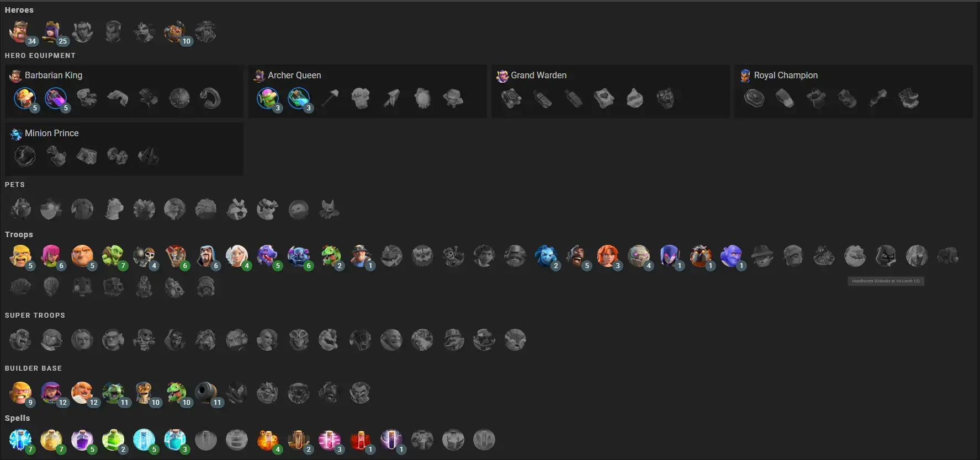
Task: Click the Sneaky Archer builder troop level 12
Action: (51, 393)
